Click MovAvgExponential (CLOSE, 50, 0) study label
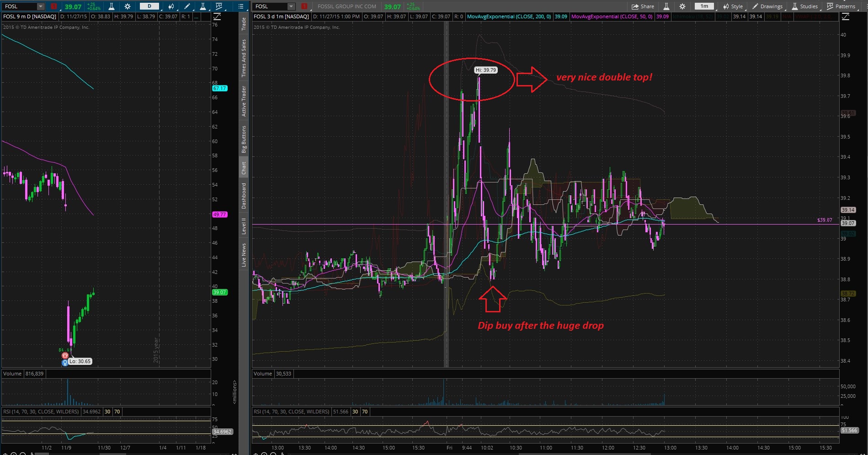The width and height of the screenshot is (868, 455). tap(612, 16)
